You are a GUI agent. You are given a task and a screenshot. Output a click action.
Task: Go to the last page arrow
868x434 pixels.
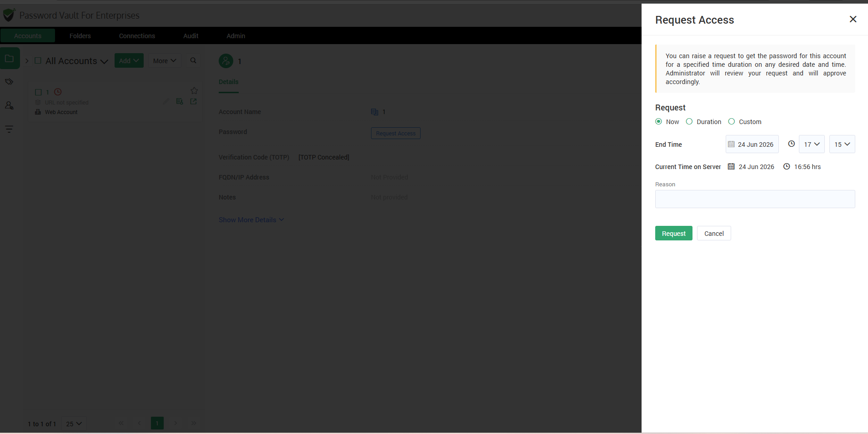click(x=194, y=423)
